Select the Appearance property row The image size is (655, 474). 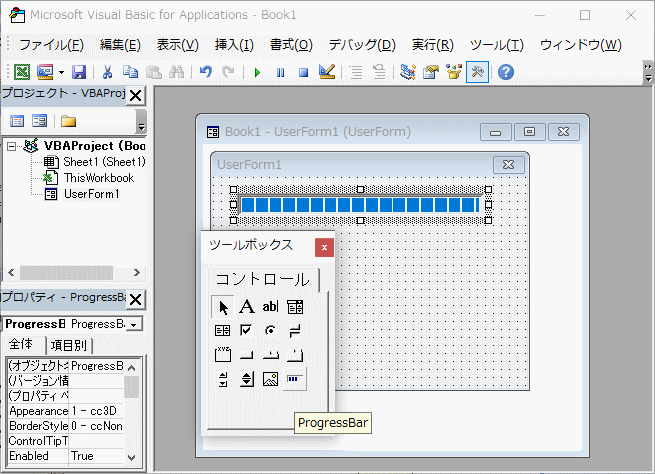[x=66, y=411]
